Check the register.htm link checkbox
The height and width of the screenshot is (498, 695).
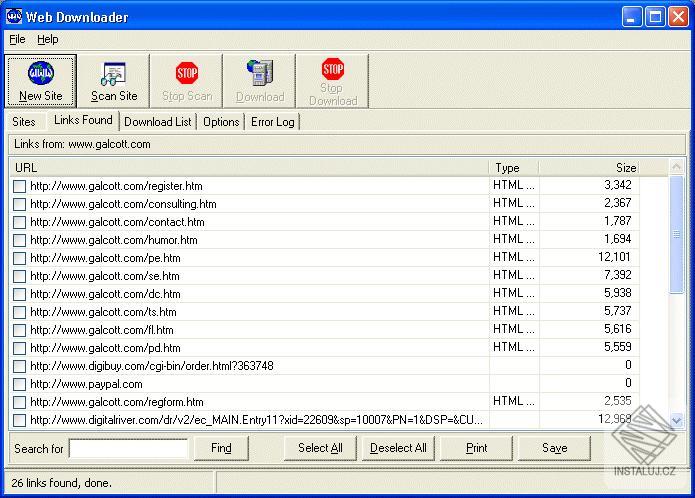[20, 186]
